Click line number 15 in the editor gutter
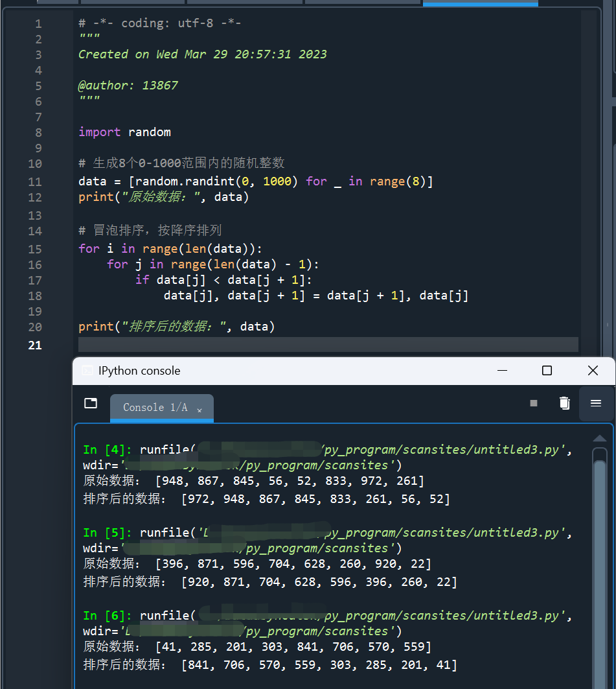This screenshot has height=689, width=616. click(35, 249)
